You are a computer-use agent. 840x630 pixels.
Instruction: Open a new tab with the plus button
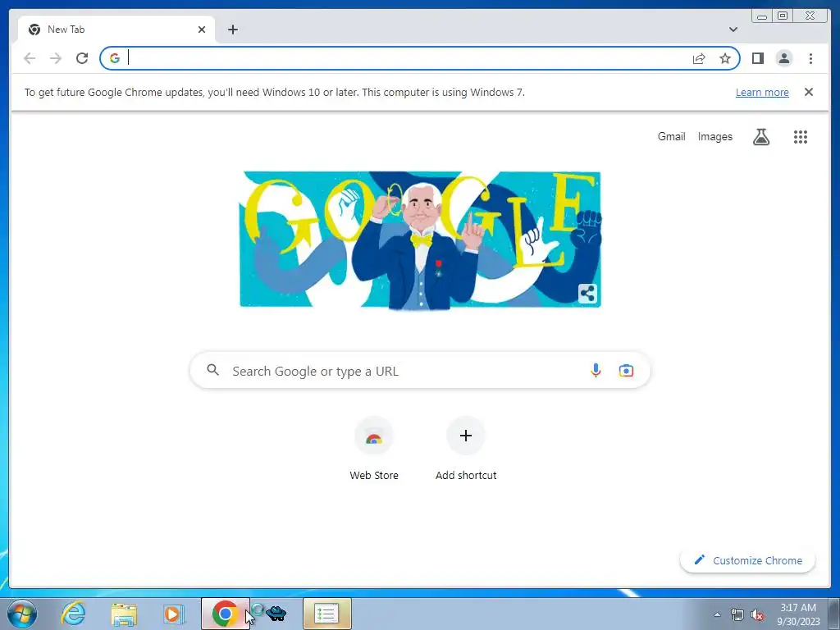click(232, 30)
